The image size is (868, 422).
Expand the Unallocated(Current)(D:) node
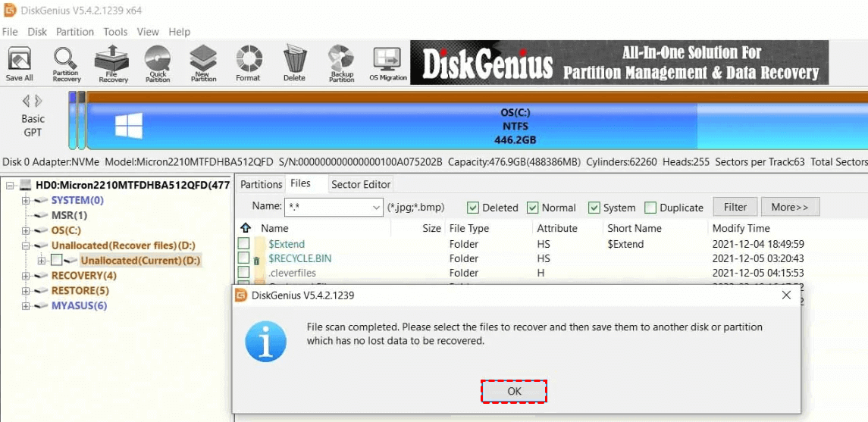pyautogui.click(x=41, y=260)
